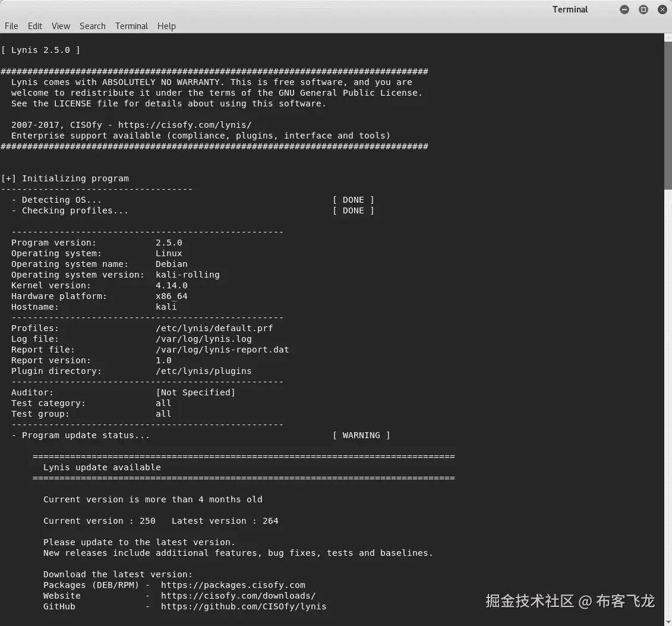
Task: Click '[ DONE ]' next to Checking profiles
Action: [x=353, y=210]
